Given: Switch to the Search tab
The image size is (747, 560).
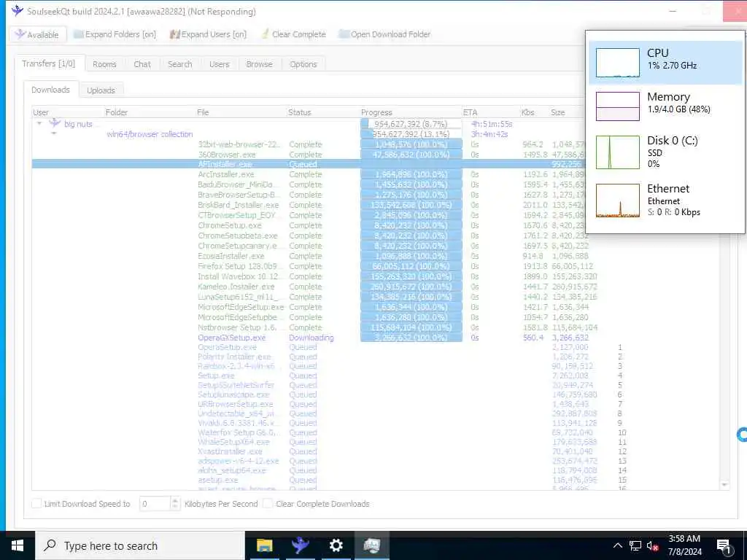Looking at the screenshot, I should coord(179,64).
